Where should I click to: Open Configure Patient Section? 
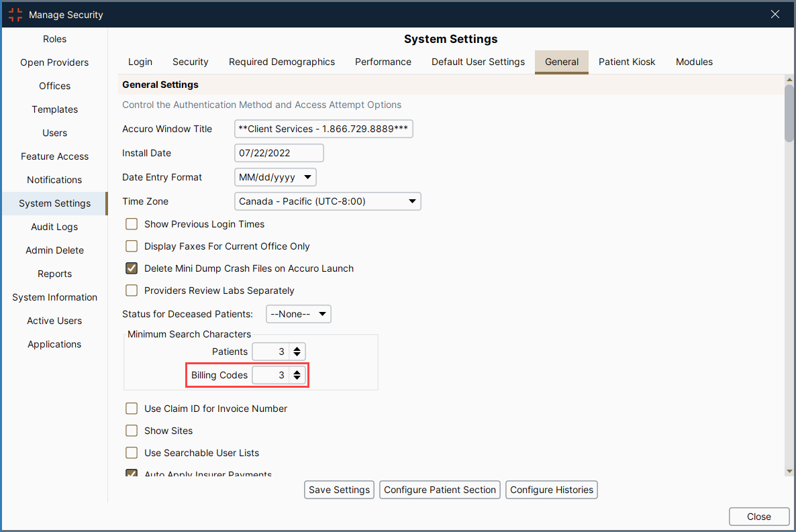pos(440,490)
